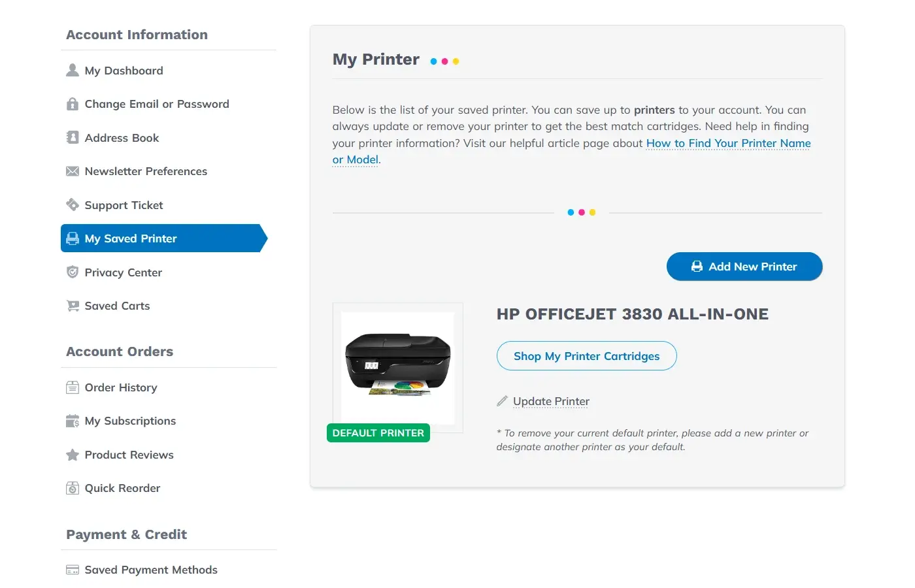Click the lock icon beside Change Email
This screenshot has height=588, width=915.
click(73, 104)
